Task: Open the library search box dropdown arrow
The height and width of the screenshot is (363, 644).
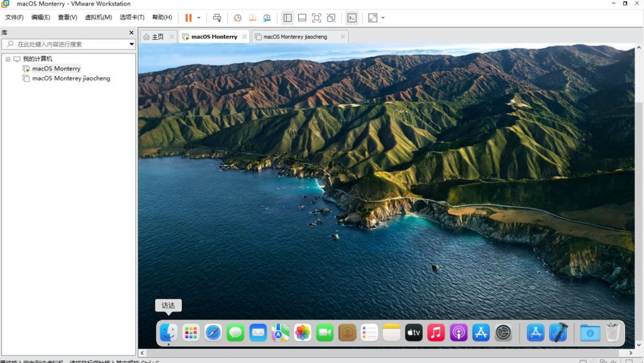Action: tap(131, 44)
